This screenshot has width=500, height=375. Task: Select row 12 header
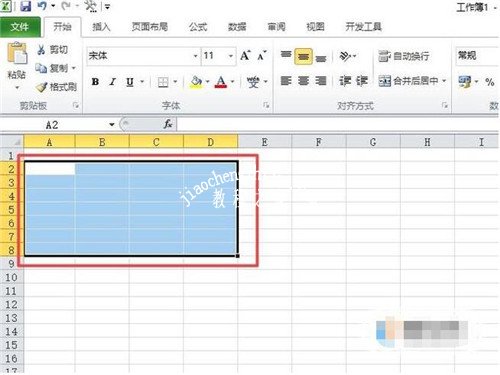[12, 304]
